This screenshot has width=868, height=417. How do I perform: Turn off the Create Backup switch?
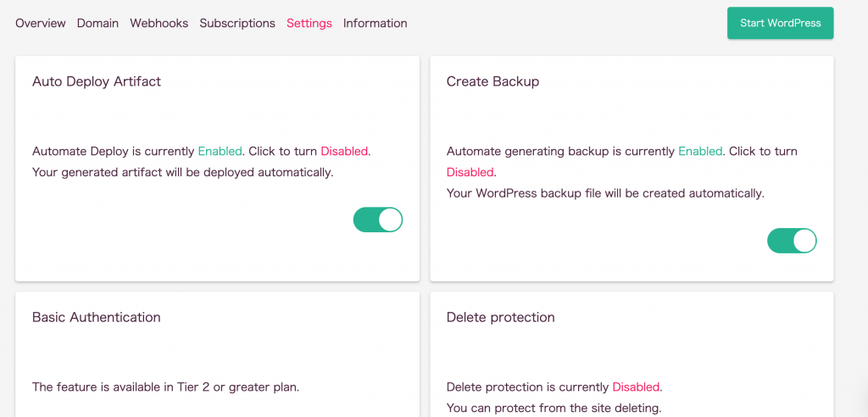click(792, 241)
